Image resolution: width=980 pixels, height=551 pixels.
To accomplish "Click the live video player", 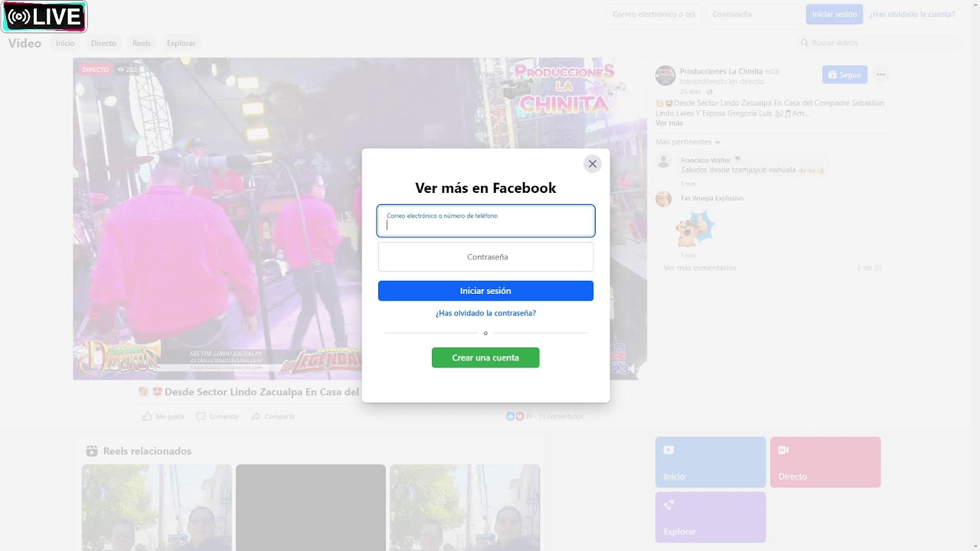I will pyautogui.click(x=360, y=219).
